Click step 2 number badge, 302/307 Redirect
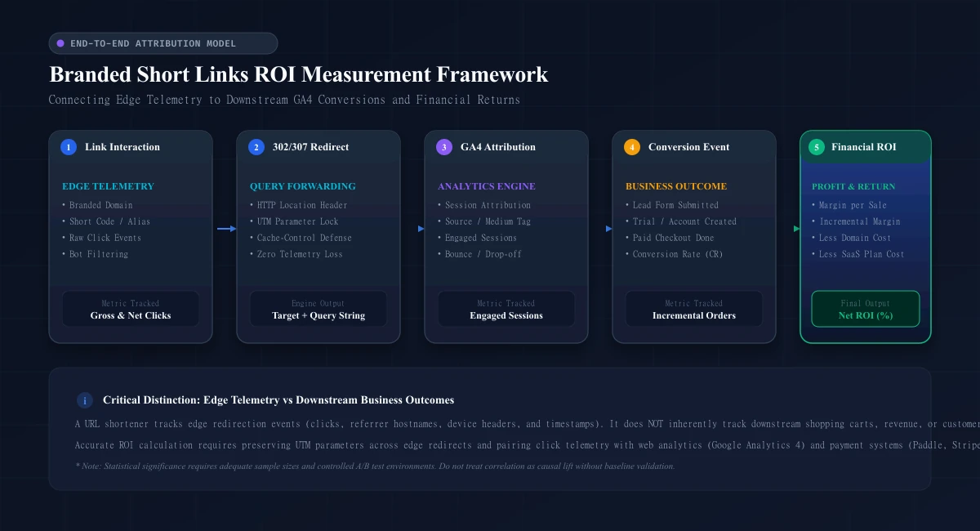This screenshot has width=980, height=531. (x=256, y=147)
